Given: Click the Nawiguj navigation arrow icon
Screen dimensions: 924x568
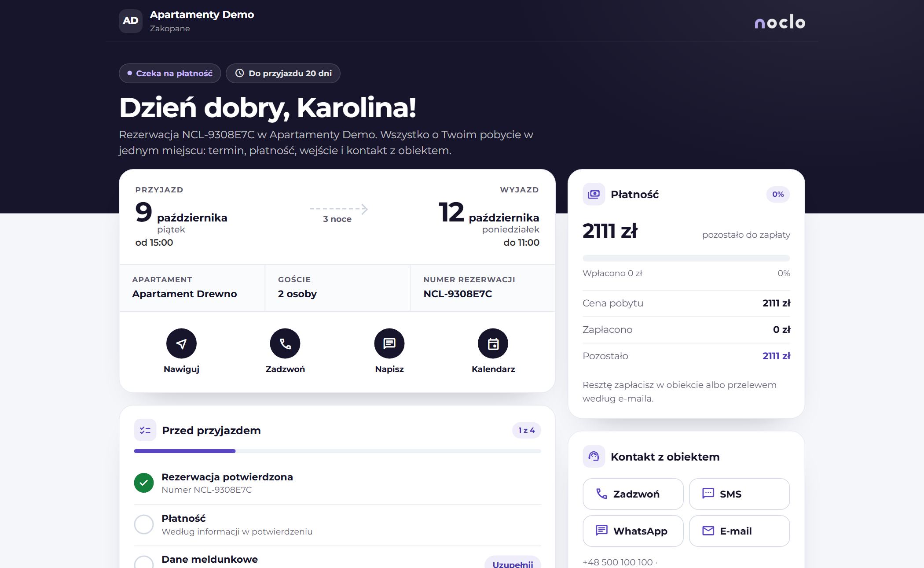Looking at the screenshot, I should [x=181, y=343].
